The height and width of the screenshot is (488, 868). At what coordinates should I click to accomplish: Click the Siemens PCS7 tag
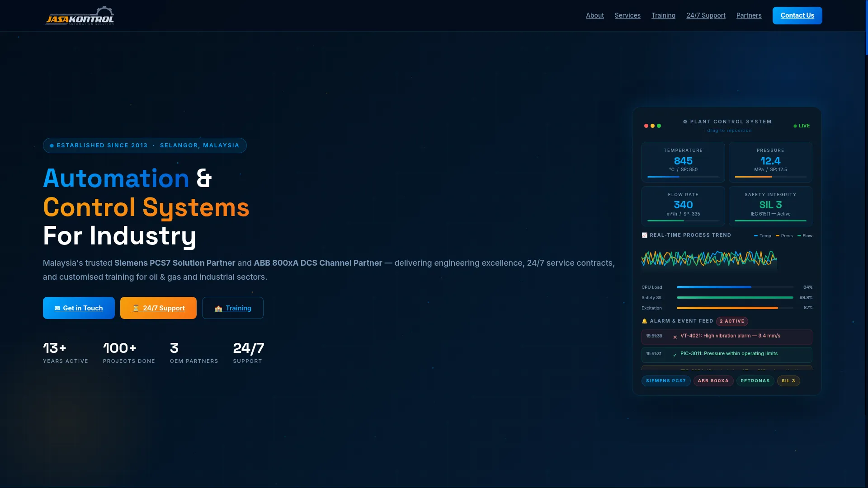pos(666,381)
